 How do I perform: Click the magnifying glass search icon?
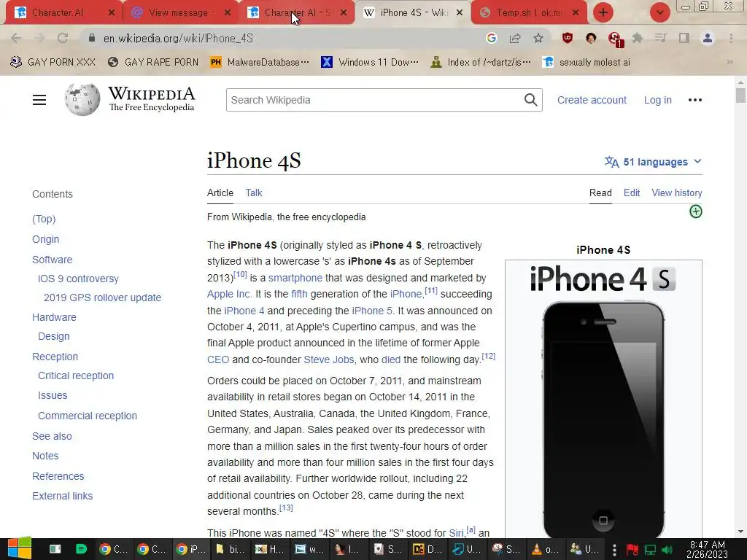[531, 100]
